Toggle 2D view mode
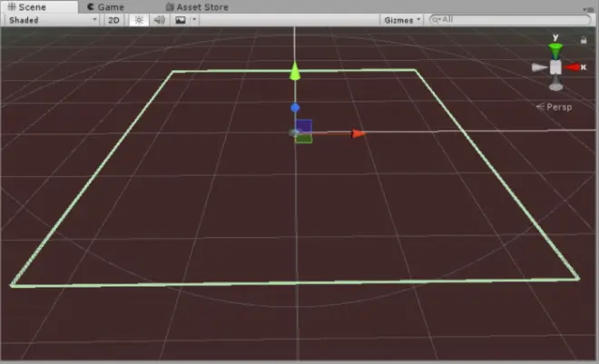The height and width of the screenshot is (364, 599). click(x=113, y=20)
